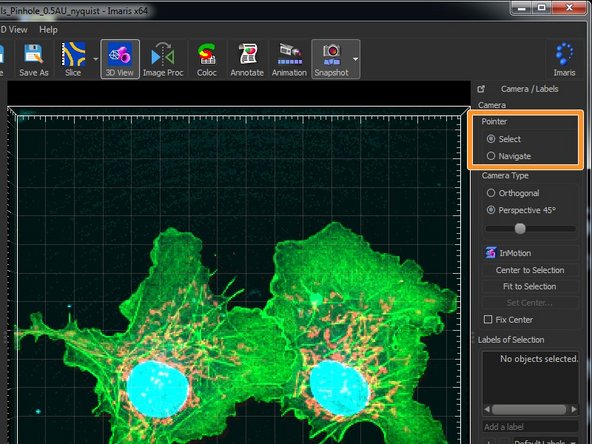Click the Imaris logo icon
Image resolution: width=592 pixels, height=444 pixels.
point(564,60)
